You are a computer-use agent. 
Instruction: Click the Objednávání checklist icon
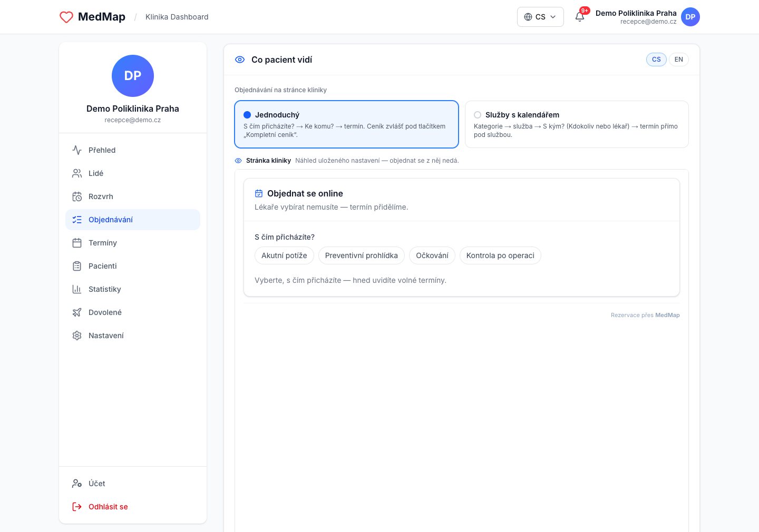click(x=77, y=220)
